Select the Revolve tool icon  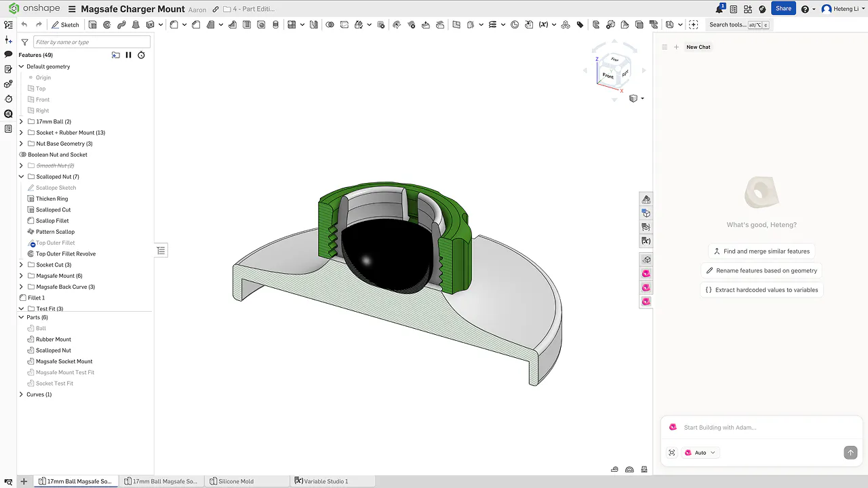pos(107,24)
